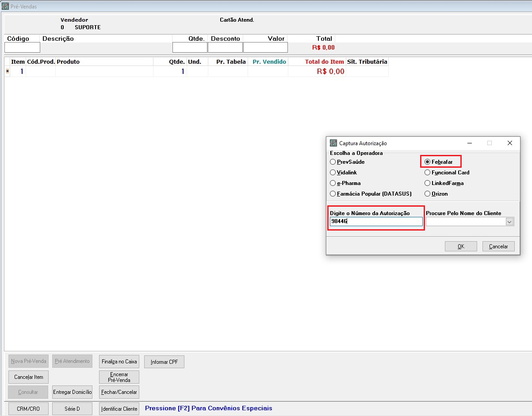Select the e-Pharma radio option
The image size is (532, 416).
click(x=333, y=183)
